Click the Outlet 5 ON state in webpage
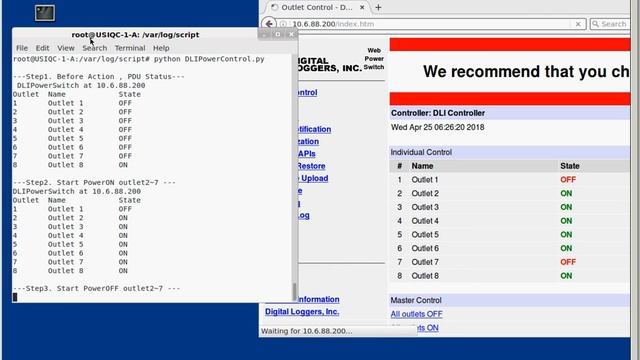This screenshot has width=640, height=360. click(566, 235)
